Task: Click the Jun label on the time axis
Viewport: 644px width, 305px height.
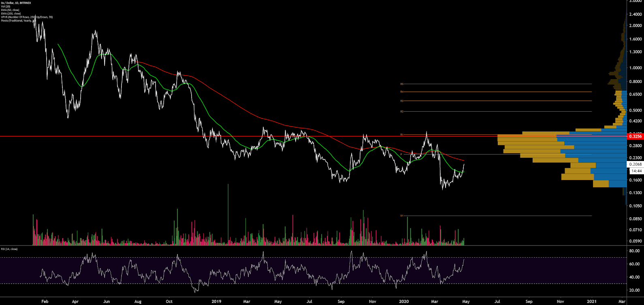Action: pyautogui.click(x=107, y=301)
